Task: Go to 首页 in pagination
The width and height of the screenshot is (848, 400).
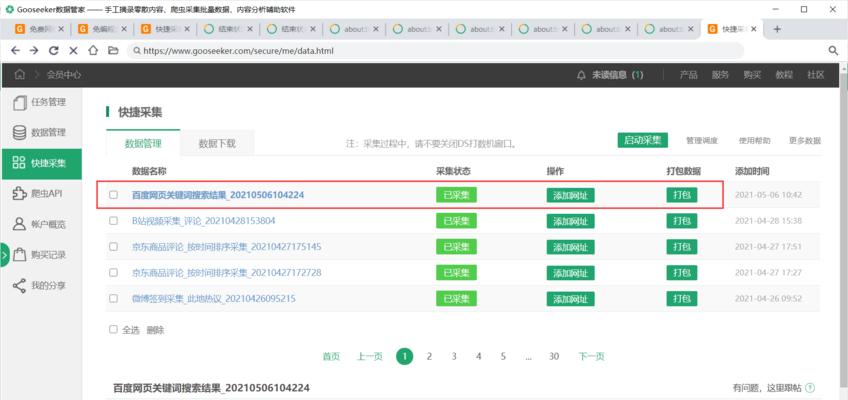Action: (331, 356)
